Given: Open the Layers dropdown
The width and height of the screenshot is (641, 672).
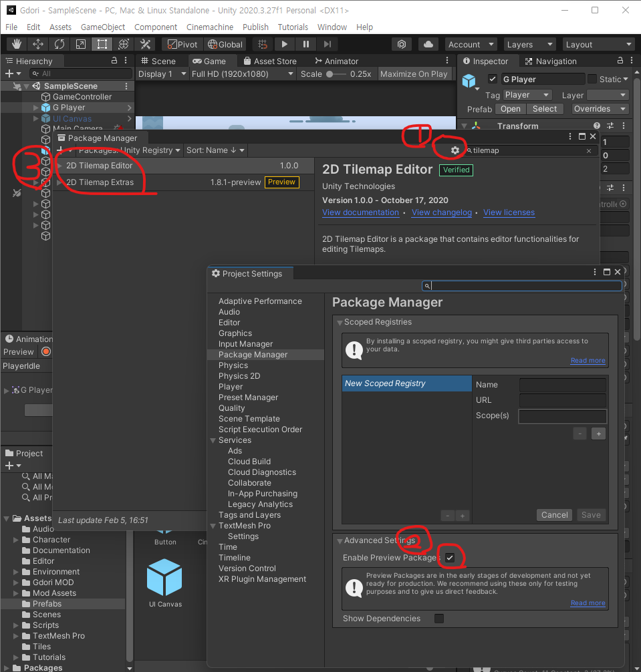Looking at the screenshot, I should point(529,44).
